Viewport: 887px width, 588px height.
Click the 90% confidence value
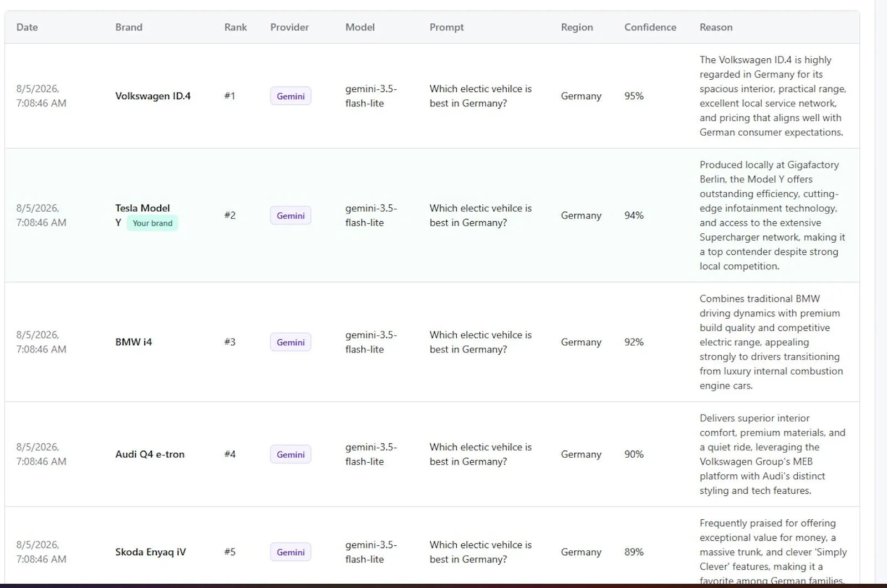(634, 454)
